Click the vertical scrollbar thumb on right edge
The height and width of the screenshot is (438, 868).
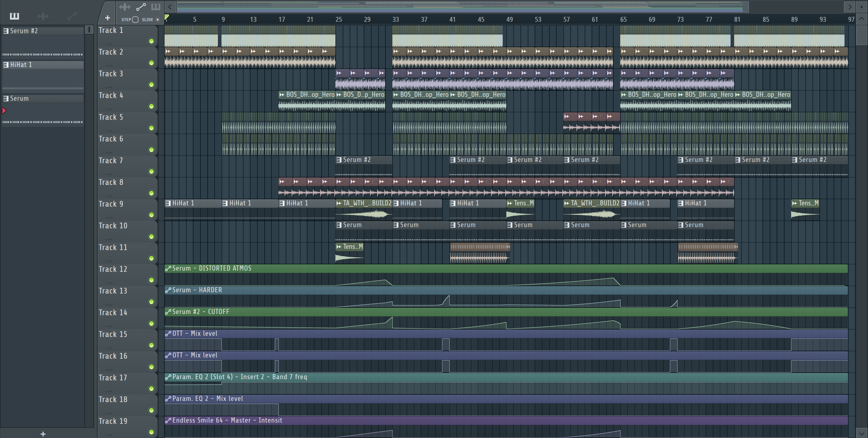(x=862, y=35)
